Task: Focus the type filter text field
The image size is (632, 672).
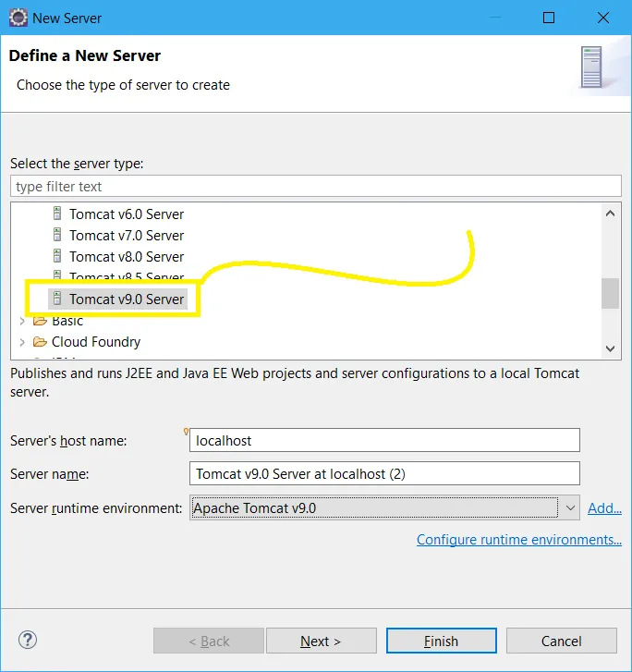Action: pos(316,187)
